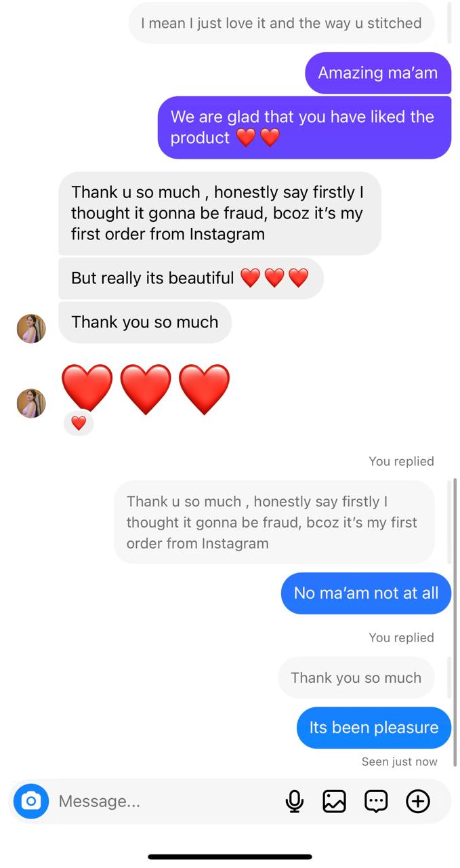This screenshot has height=868, width=460.
Task: Tap the 'Seen just now' status text
Action: coord(399,762)
